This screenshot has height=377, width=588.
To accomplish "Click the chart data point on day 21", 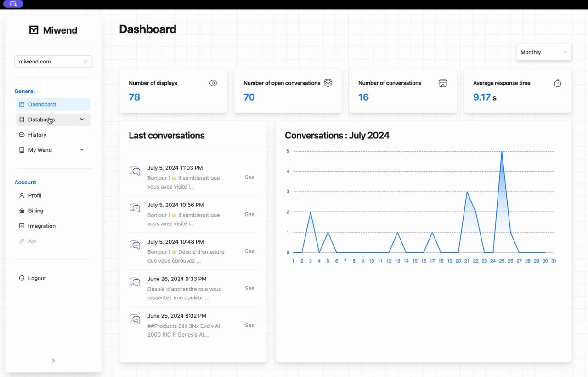I will tap(467, 192).
